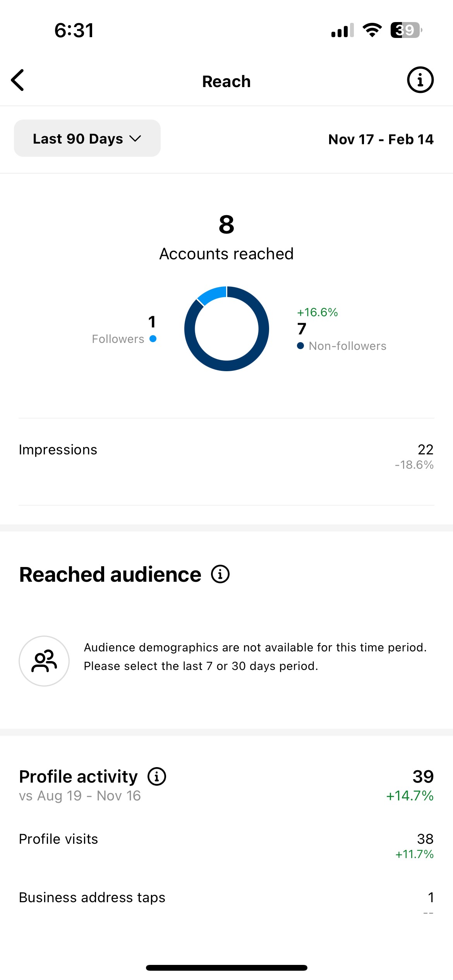The height and width of the screenshot is (980, 453).
Task: Tap the battery indicator icon
Action: click(405, 30)
